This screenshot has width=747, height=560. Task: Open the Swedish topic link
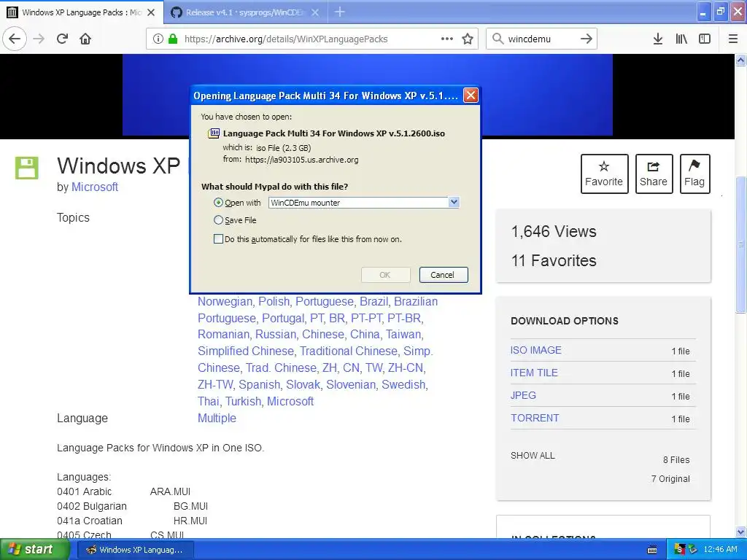point(403,385)
